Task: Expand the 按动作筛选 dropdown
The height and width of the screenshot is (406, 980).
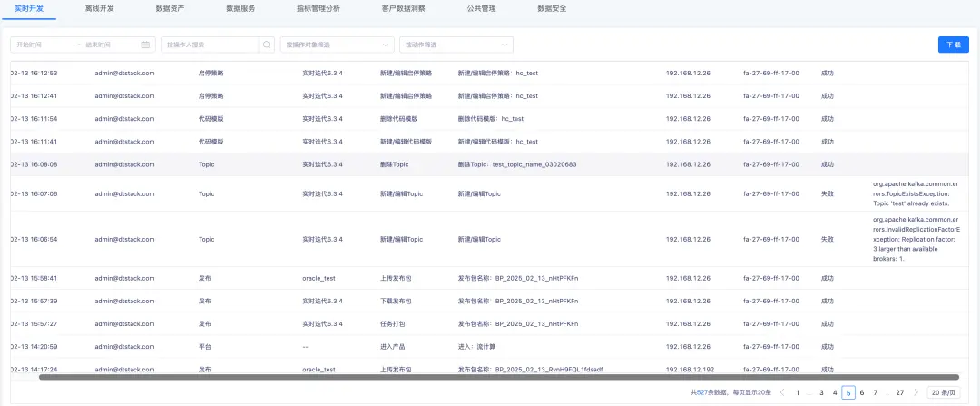Action: point(456,45)
